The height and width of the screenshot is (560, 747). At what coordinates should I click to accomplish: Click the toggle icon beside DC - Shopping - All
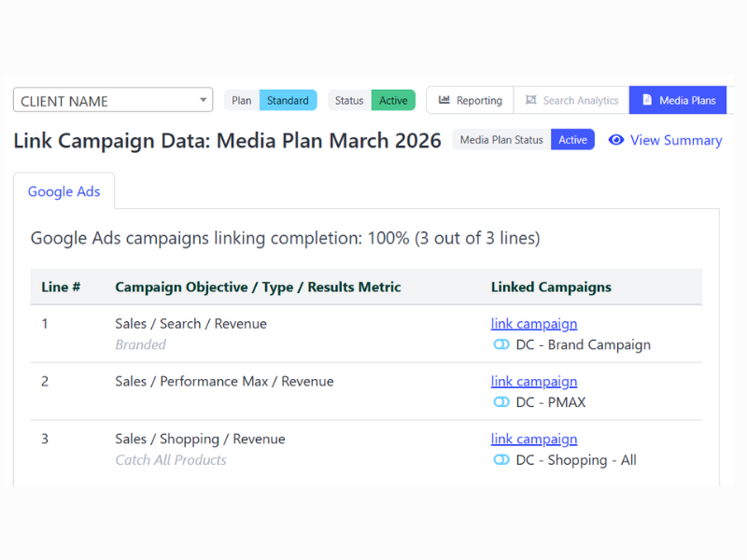(x=501, y=460)
